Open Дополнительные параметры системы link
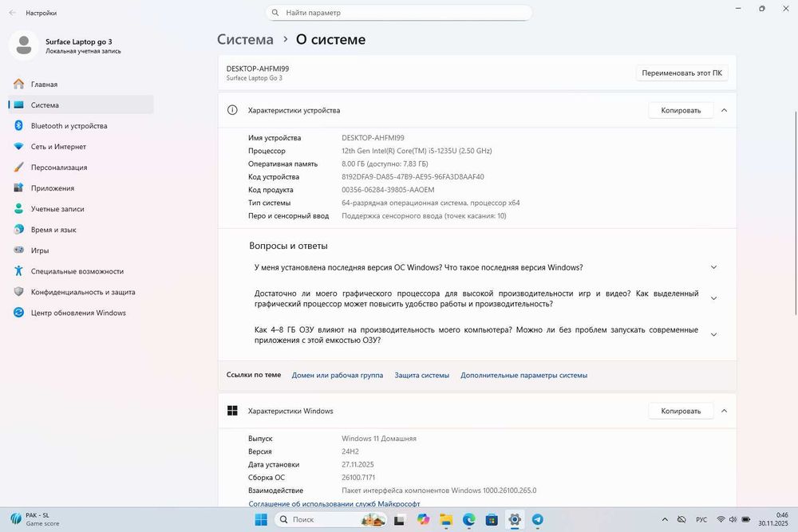This screenshot has width=798, height=532. click(523, 376)
